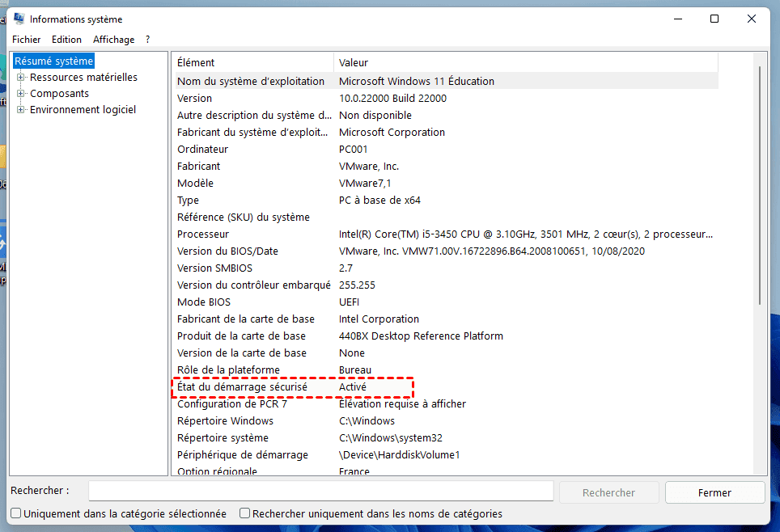Select the Version du BIOS/Date row
This screenshot has height=532, width=780.
447,251
